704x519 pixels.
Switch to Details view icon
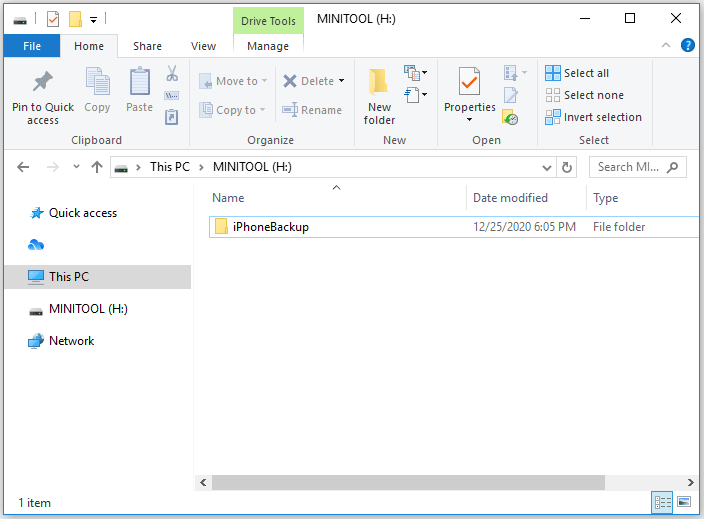click(x=662, y=502)
